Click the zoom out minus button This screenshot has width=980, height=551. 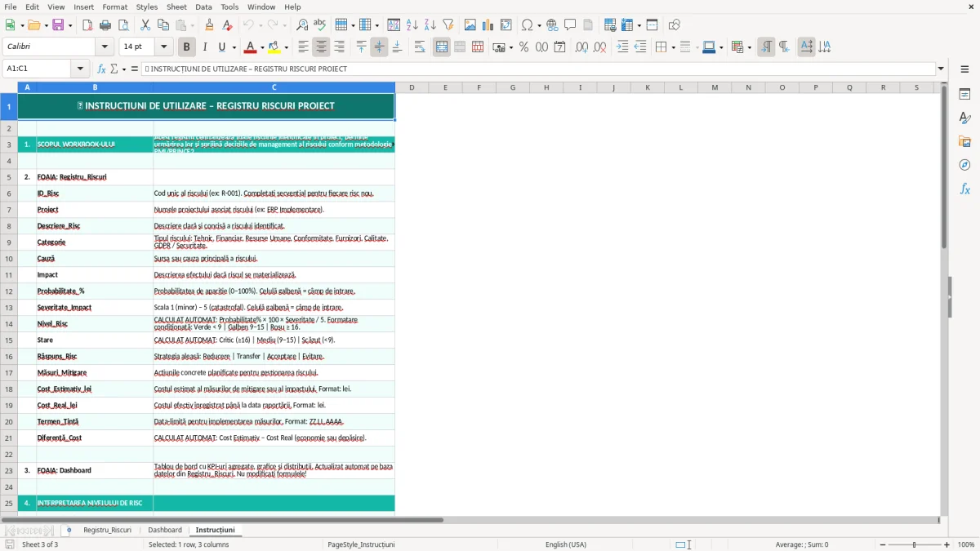pyautogui.click(x=881, y=544)
